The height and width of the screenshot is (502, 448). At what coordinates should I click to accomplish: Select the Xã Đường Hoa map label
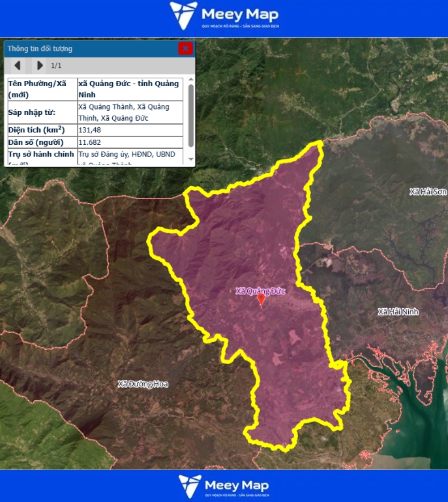click(143, 384)
